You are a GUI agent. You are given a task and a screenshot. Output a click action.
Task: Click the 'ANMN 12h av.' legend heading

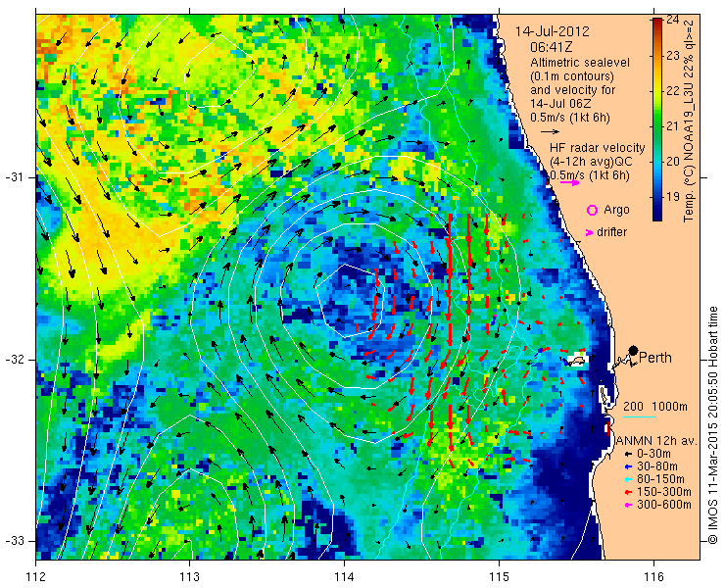(657, 441)
